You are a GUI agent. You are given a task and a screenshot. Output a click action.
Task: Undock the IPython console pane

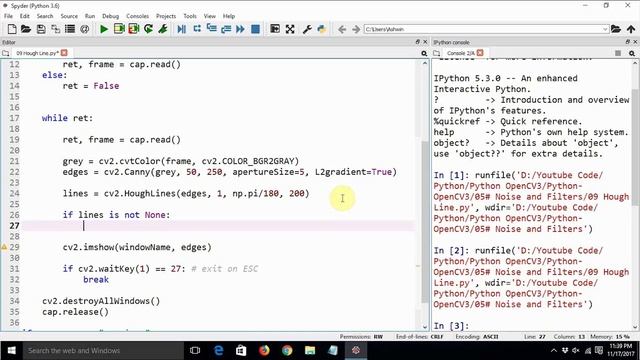(x=627, y=42)
